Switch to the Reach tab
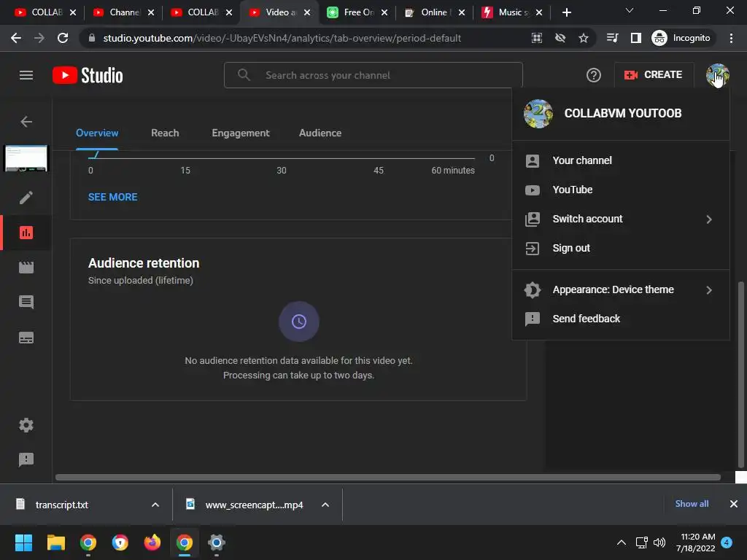 [166, 133]
